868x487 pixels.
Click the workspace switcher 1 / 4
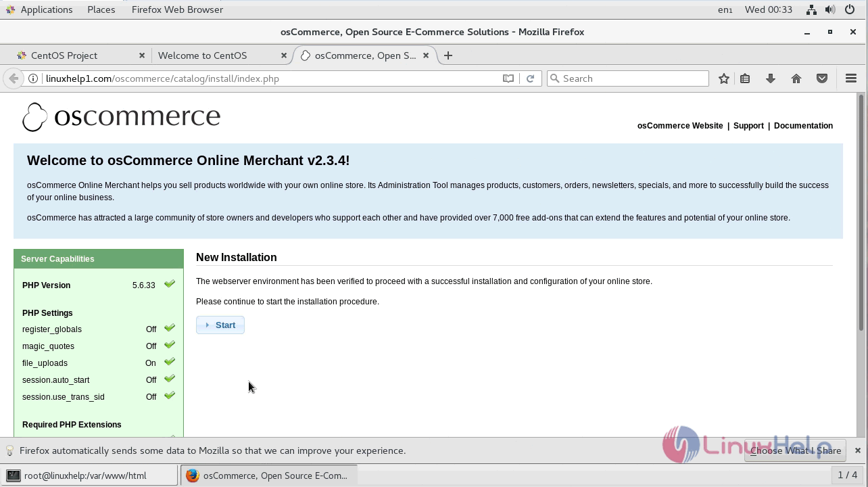848,475
